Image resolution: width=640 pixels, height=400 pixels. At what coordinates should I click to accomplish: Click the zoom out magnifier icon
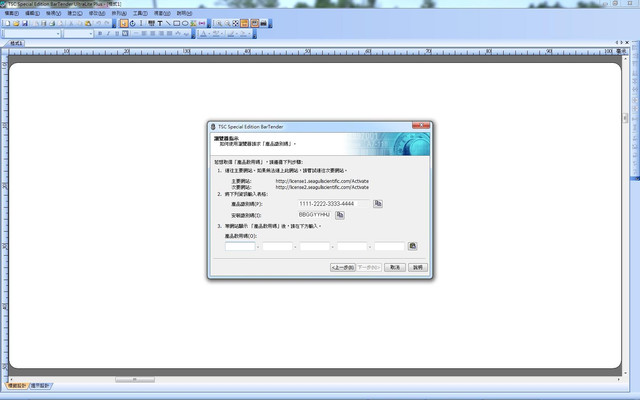pos(227,23)
